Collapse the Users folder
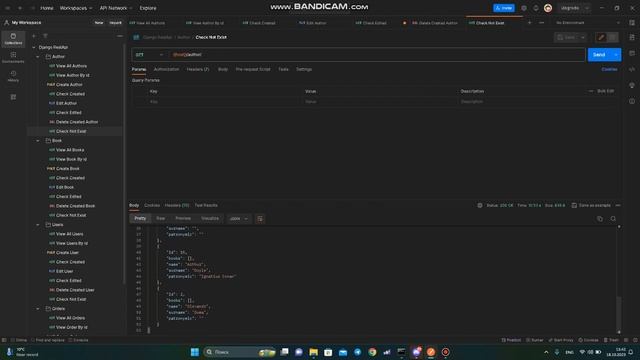This screenshot has width=640, height=360. [x=38, y=225]
